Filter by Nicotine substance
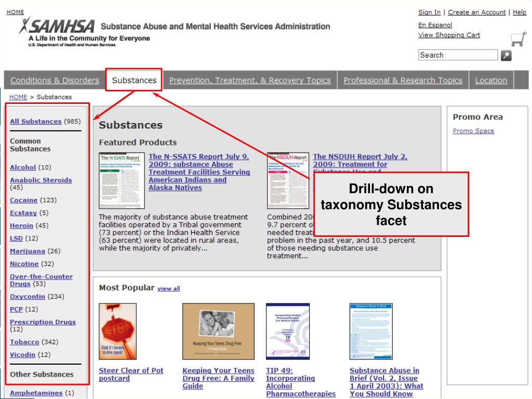 click(x=24, y=264)
